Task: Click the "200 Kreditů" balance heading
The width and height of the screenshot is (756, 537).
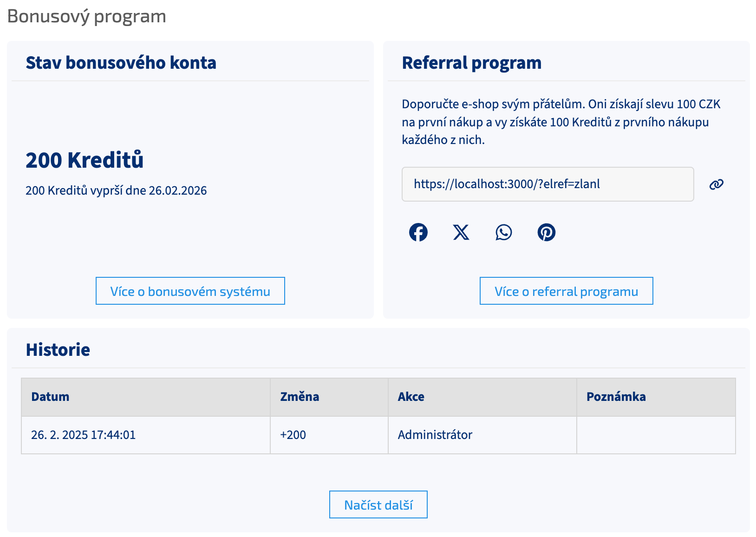Action: point(85,160)
